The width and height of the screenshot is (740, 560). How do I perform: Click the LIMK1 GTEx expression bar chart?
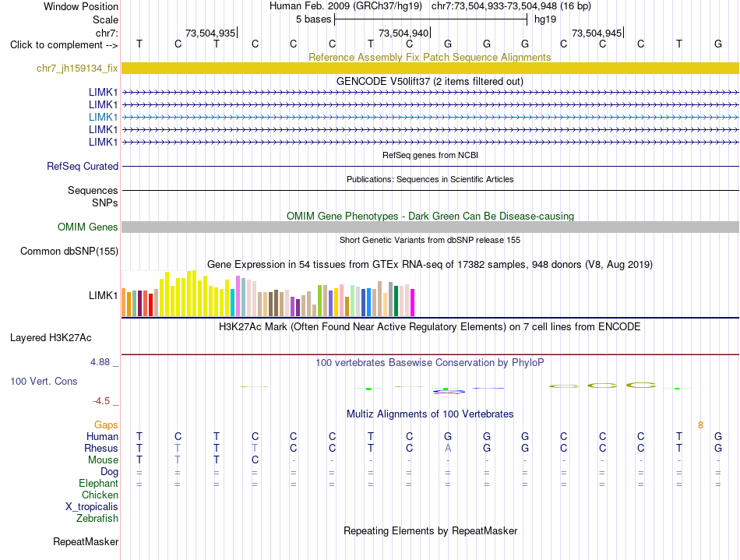268,294
